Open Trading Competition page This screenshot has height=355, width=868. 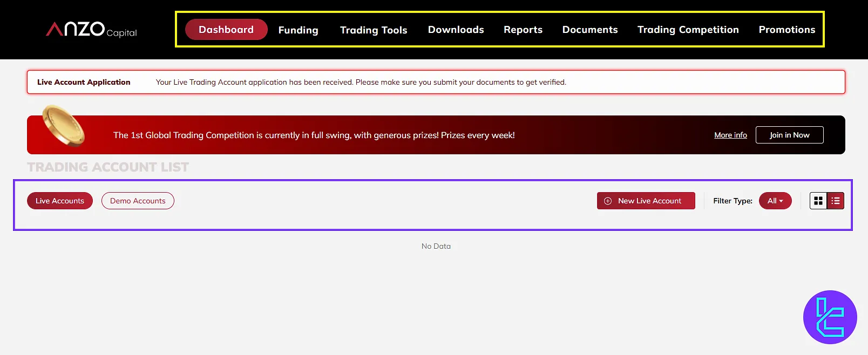pyautogui.click(x=688, y=30)
